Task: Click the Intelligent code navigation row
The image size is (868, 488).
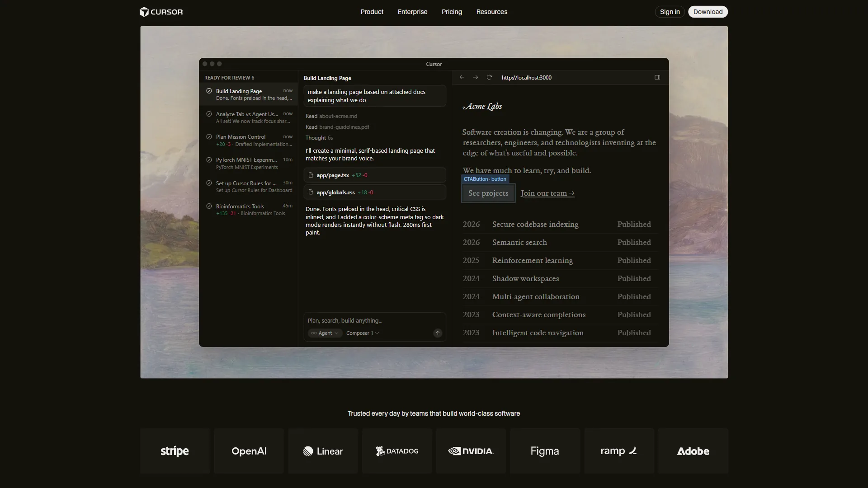Action: pos(560,333)
